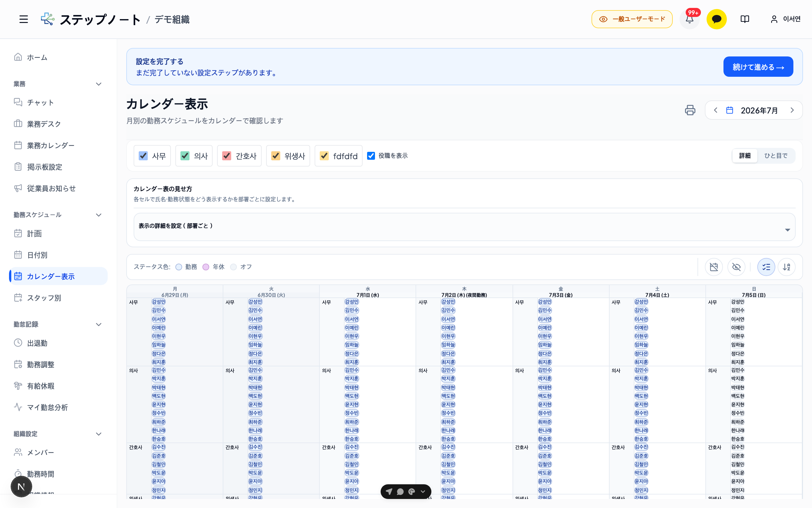Click the ステップノート logo icon
The height and width of the screenshot is (508, 812).
[x=48, y=19]
